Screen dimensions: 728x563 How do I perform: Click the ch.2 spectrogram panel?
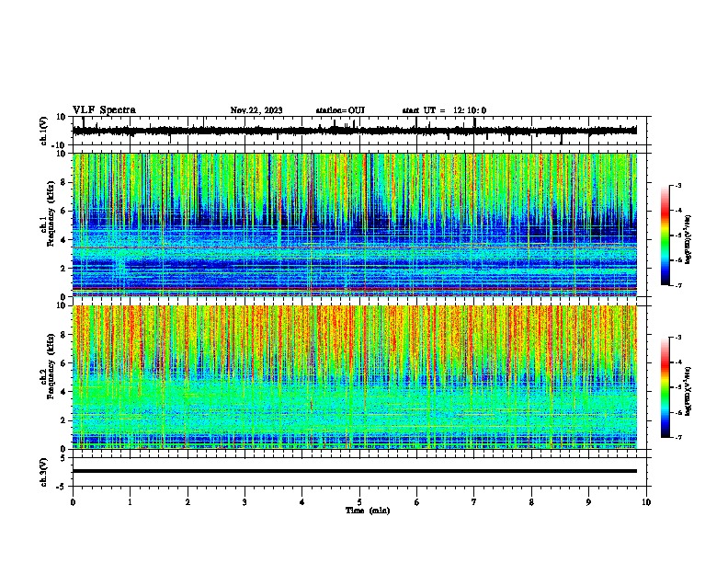pyautogui.click(x=355, y=377)
